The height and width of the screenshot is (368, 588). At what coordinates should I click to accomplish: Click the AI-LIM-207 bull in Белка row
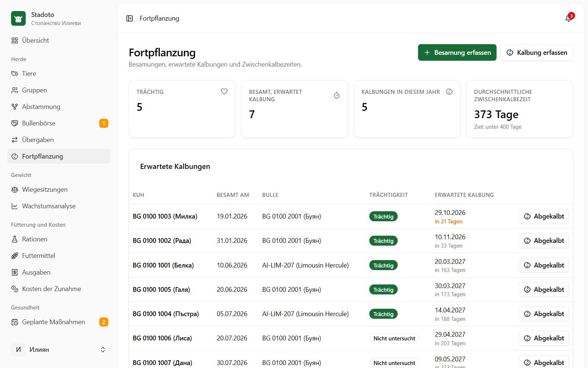pyautogui.click(x=305, y=265)
